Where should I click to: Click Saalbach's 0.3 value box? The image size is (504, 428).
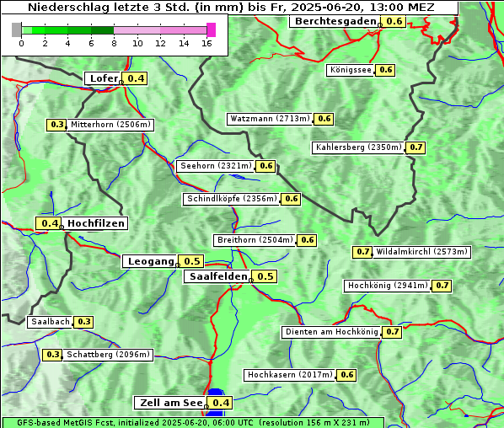pyautogui.click(x=83, y=322)
